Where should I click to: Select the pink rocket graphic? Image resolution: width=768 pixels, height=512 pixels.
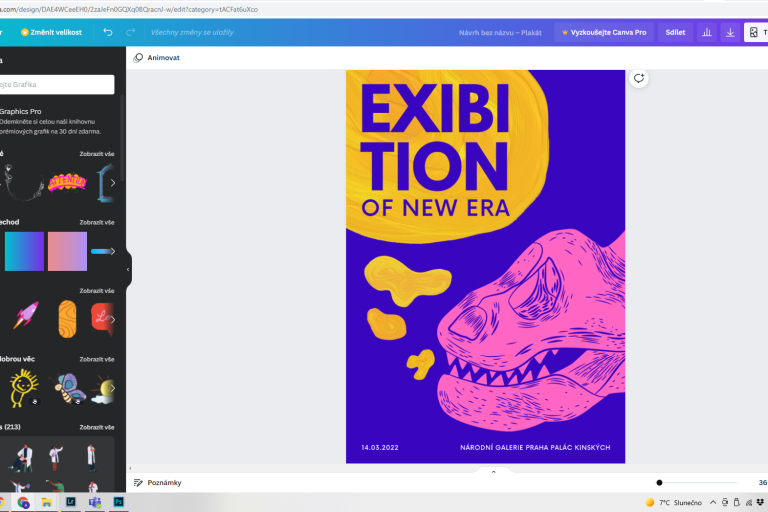pyautogui.click(x=26, y=315)
